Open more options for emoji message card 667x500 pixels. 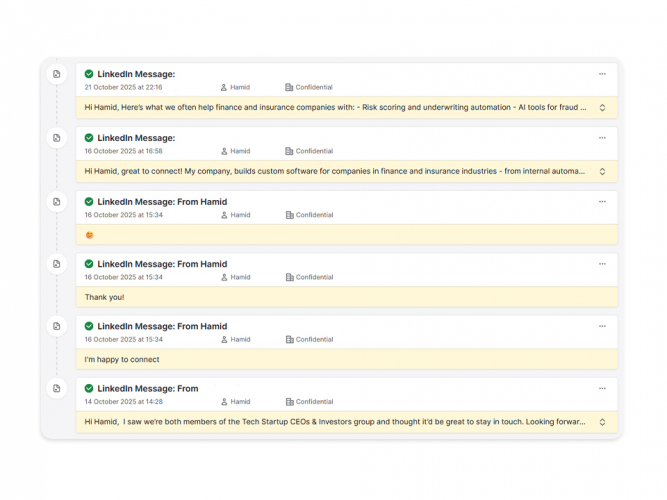coord(602,202)
